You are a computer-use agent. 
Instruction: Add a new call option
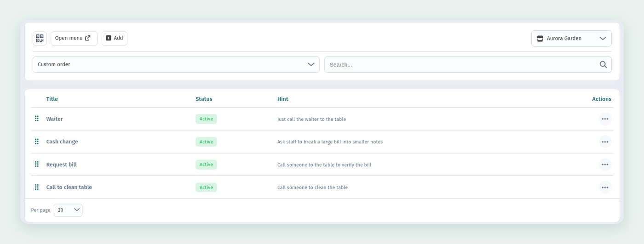click(115, 38)
